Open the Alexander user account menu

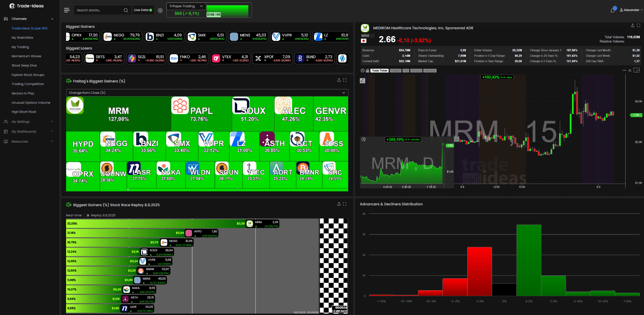631,10
